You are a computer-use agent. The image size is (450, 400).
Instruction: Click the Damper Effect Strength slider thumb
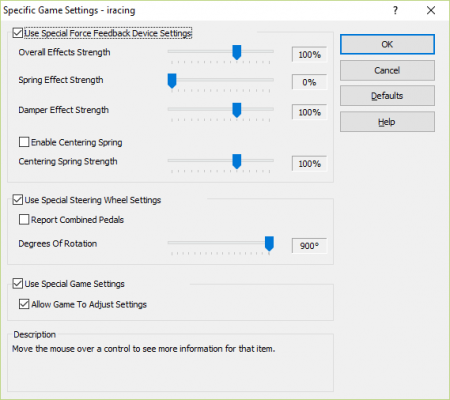(237, 110)
